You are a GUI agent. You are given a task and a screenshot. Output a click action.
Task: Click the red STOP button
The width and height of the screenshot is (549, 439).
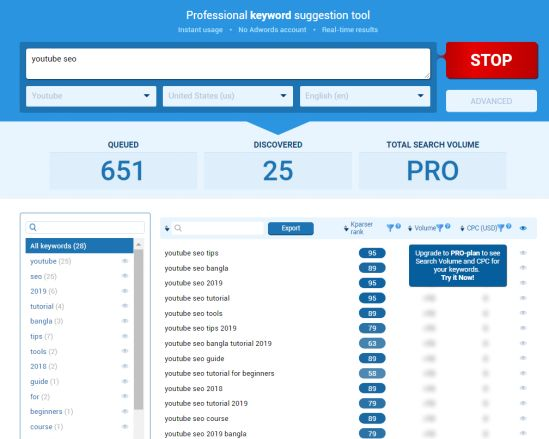tap(492, 60)
